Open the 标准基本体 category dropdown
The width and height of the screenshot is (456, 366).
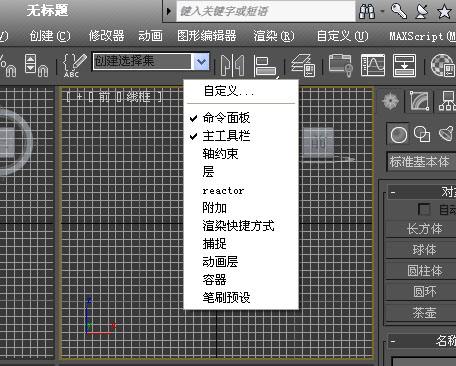[x=421, y=162]
